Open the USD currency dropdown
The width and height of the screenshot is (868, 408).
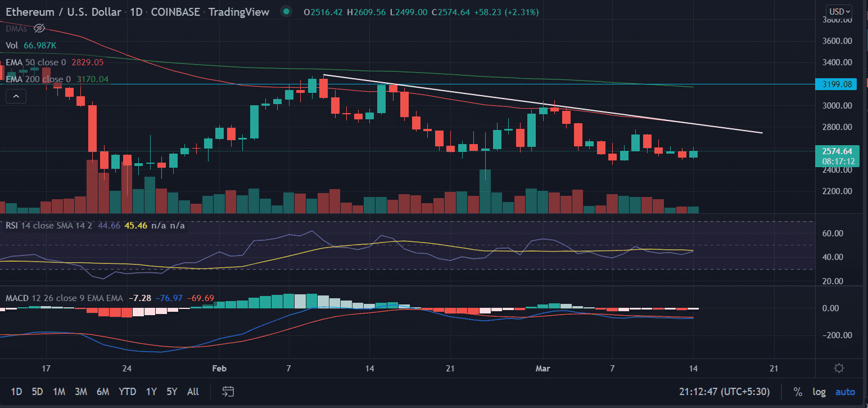[x=839, y=11]
